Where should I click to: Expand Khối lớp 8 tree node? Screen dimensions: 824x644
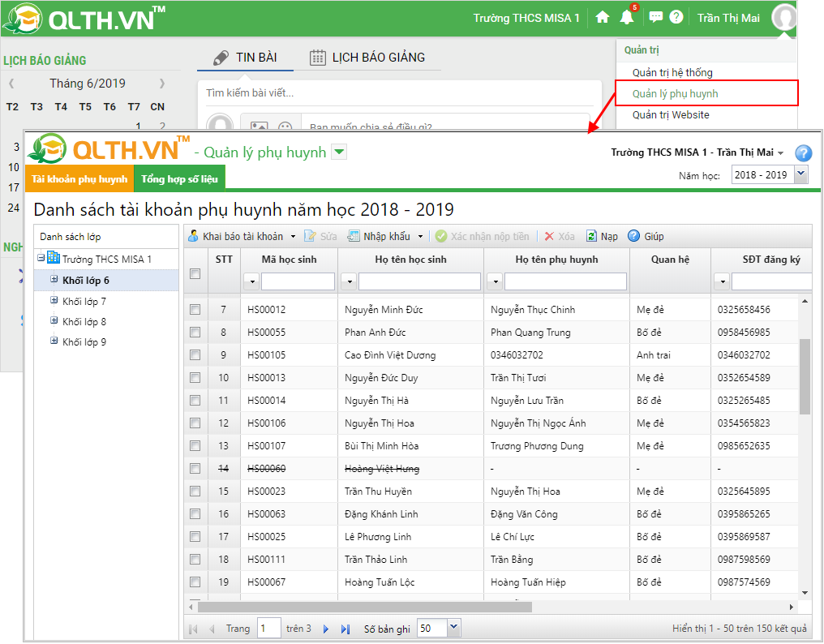pos(54,320)
